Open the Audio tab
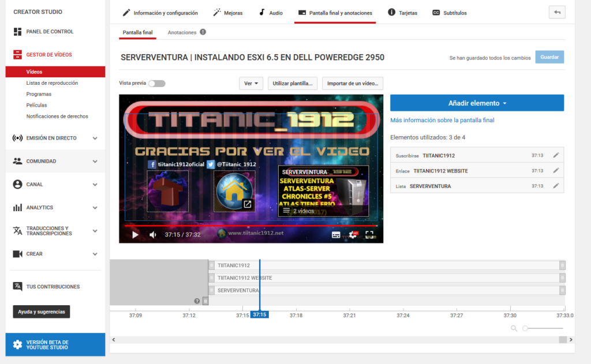 tap(271, 13)
